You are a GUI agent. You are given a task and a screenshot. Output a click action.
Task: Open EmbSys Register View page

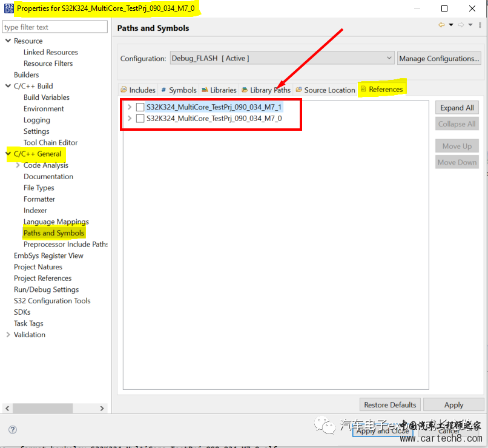pos(48,255)
